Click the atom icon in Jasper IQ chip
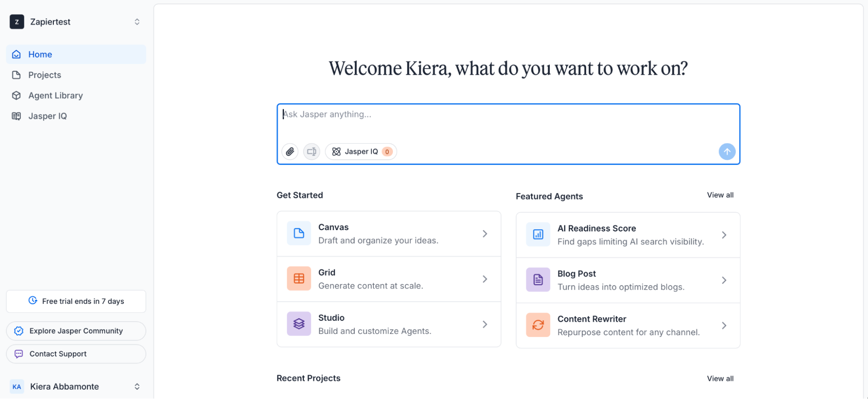868x399 pixels. [x=337, y=152]
